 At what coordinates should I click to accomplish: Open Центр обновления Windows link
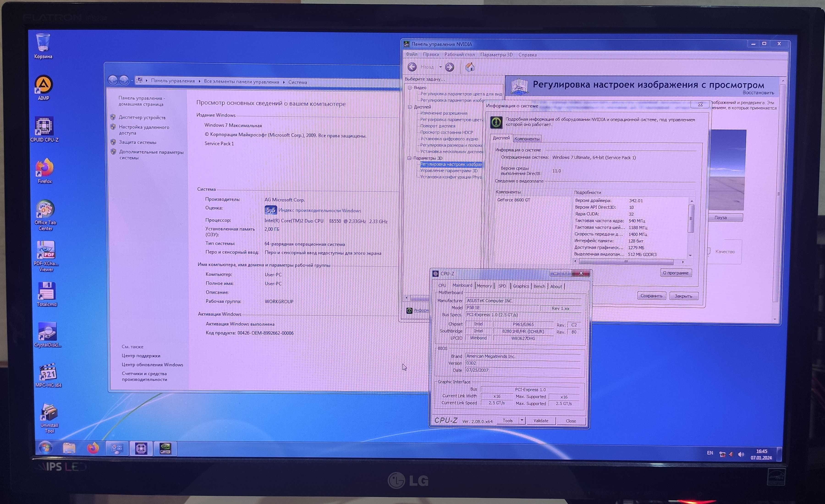coord(152,364)
